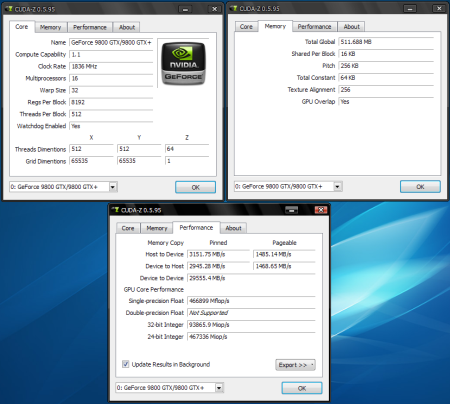Minimize the Performance window

pos(292,210)
